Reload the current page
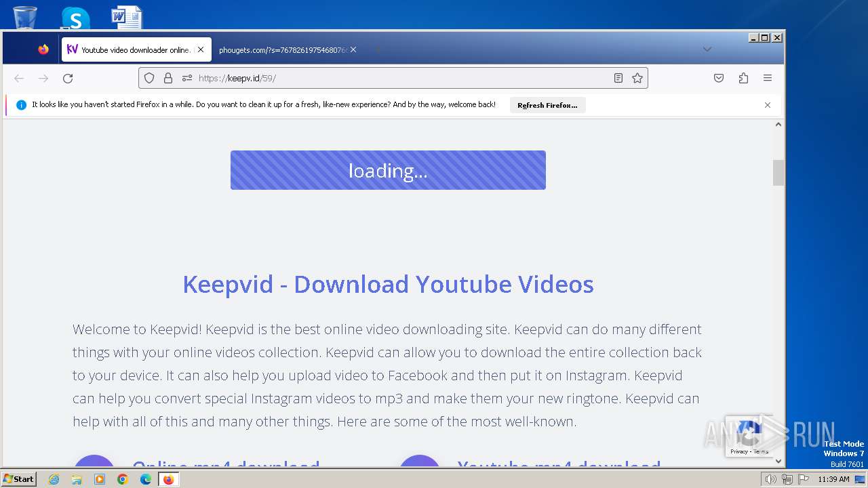Screen dimensions: 868x488 coord(68,79)
